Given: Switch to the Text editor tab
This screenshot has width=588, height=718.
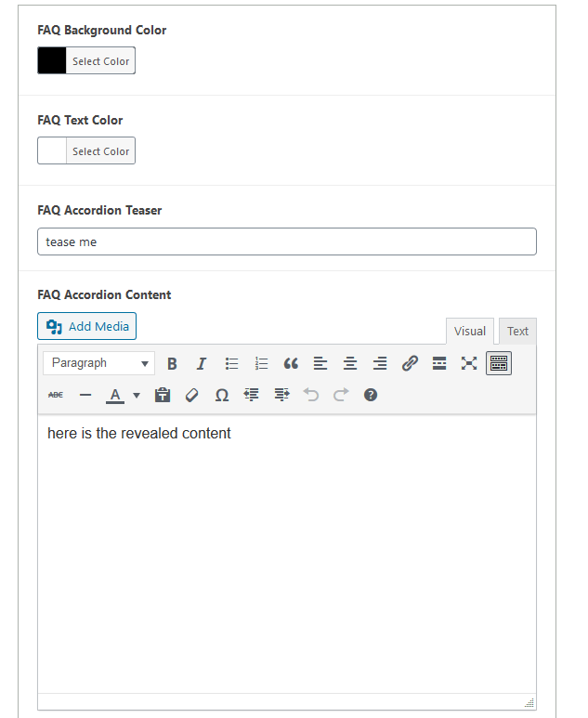Looking at the screenshot, I should pyautogui.click(x=517, y=332).
